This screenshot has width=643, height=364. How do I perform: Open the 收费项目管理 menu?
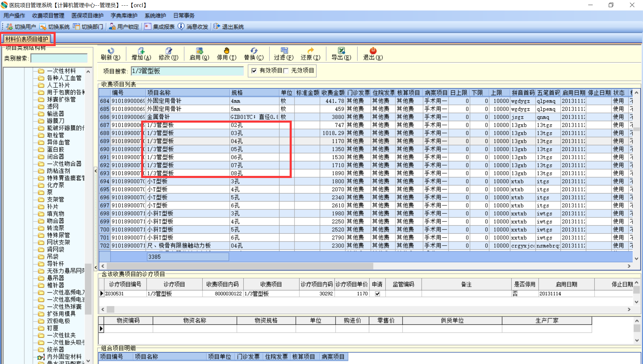point(48,15)
